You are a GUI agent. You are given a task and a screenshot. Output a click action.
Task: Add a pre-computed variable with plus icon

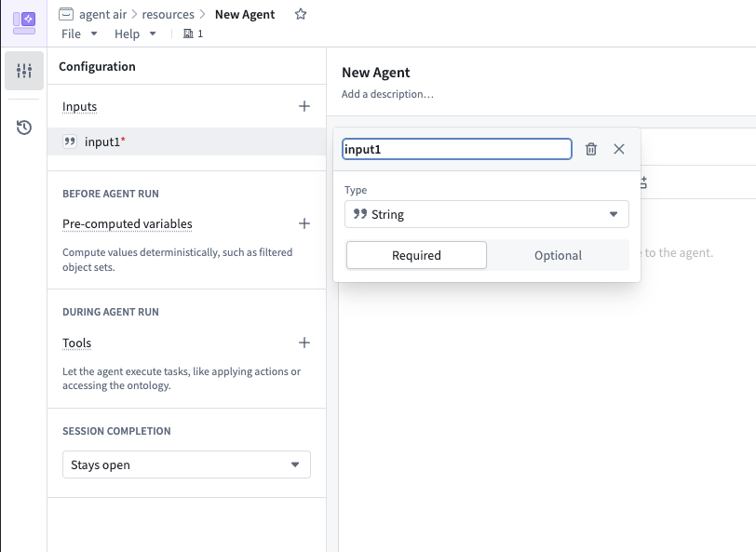click(x=304, y=223)
